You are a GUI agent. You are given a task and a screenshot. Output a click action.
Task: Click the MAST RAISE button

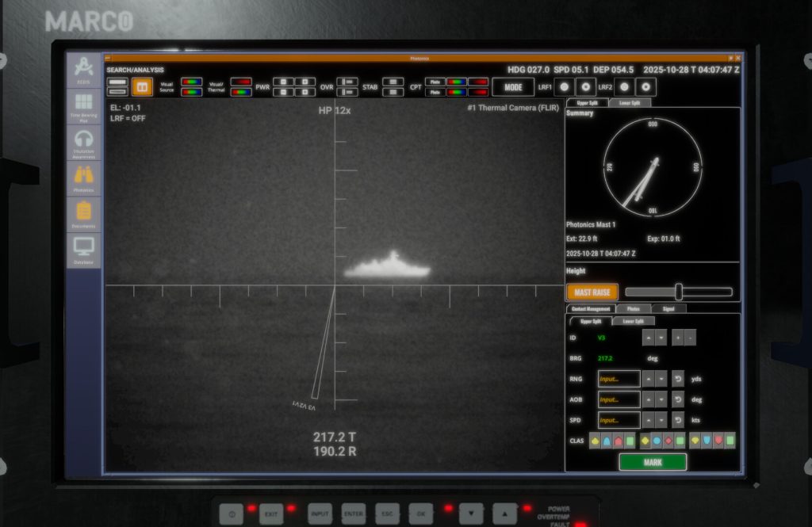tap(592, 292)
